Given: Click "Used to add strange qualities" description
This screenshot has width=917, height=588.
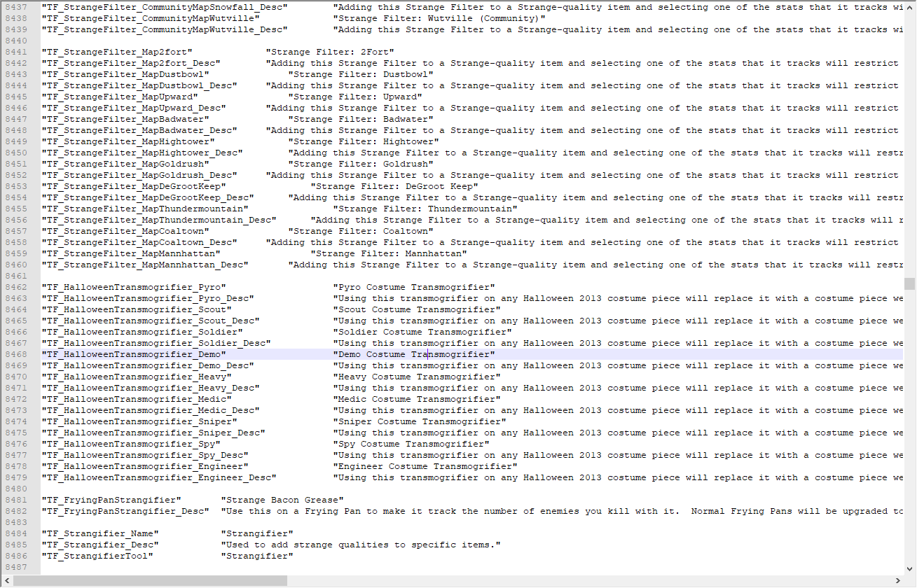Looking at the screenshot, I should 361,545.
